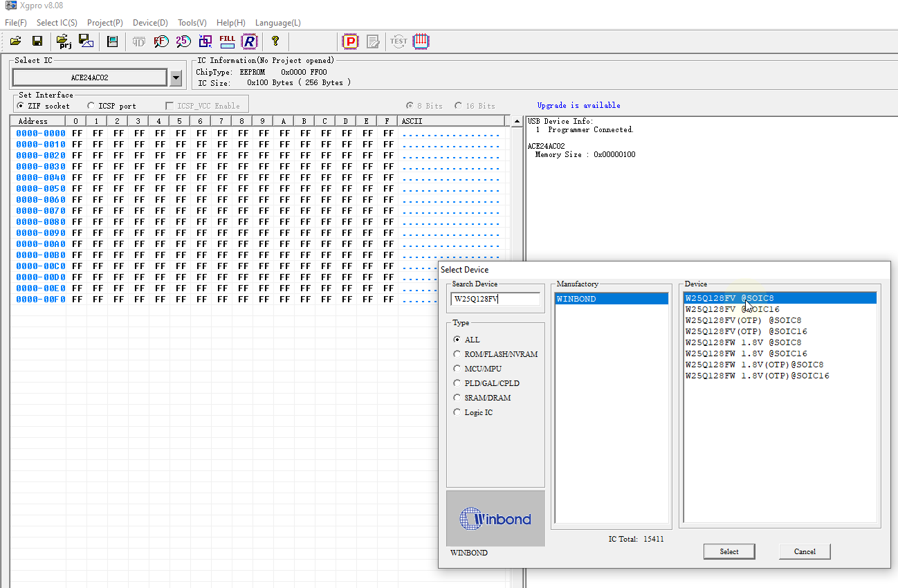This screenshot has height=588, width=898.
Task: Click the red chip pin test icon
Action: coord(421,42)
